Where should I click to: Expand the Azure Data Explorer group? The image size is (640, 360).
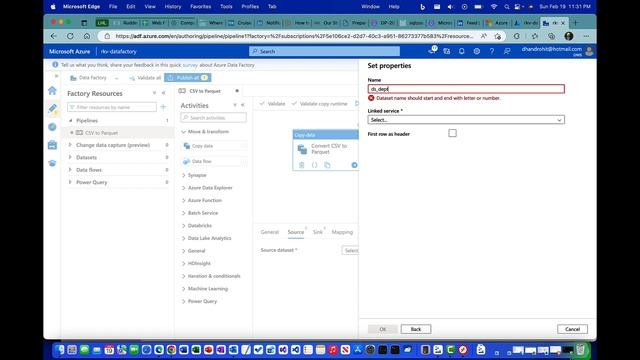pos(184,188)
